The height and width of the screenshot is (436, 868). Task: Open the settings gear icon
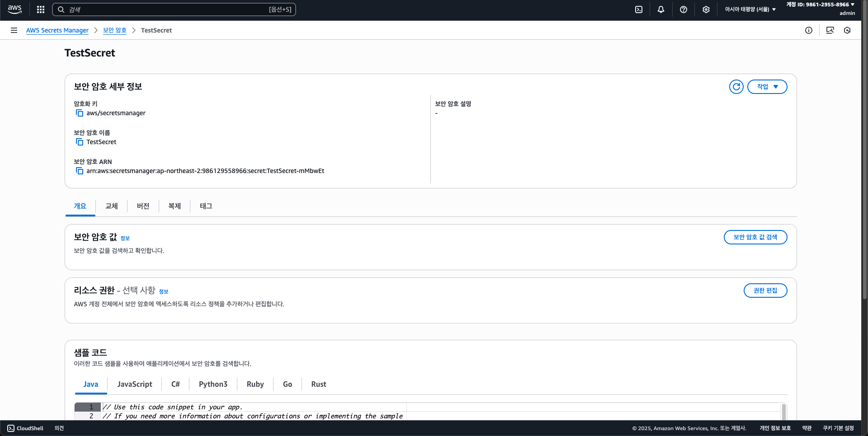click(x=706, y=9)
